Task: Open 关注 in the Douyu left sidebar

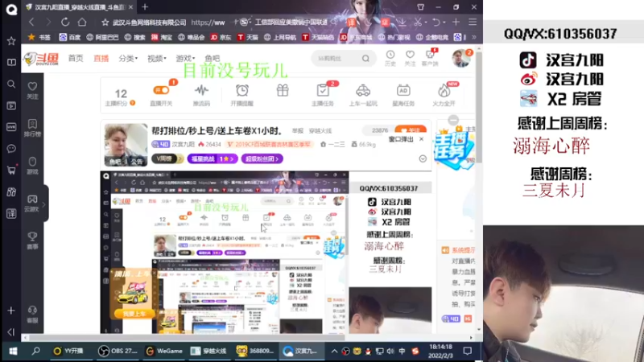Action: click(x=32, y=91)
